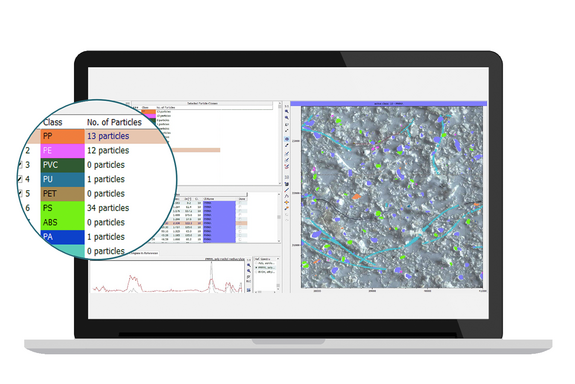575x384 pixels.
Task: Select the '1 particles' entry in PU row
Action: click(106, 179)
